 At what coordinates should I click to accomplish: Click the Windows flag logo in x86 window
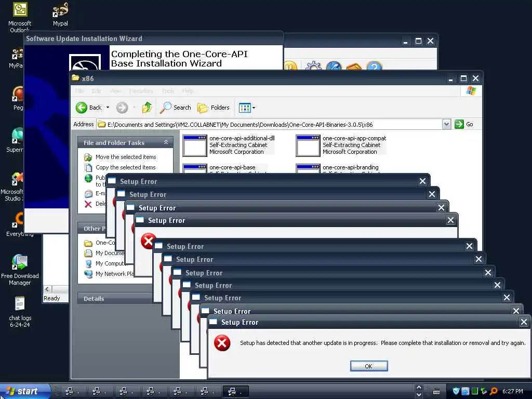point(471,90)
